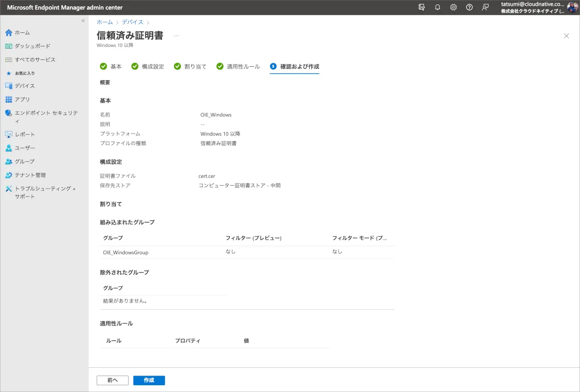Click the すべてのサービス list icon
This screenshot has width=580, height=392.
(9, 59)
